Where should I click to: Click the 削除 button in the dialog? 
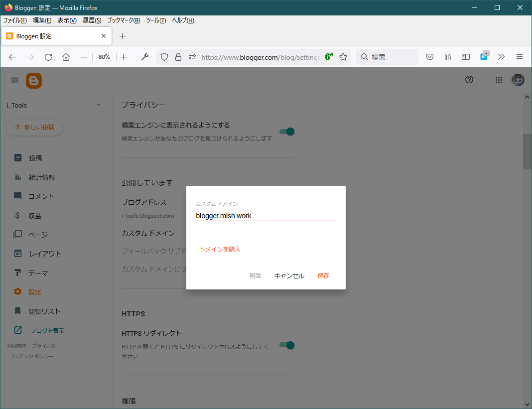(256, 276)
